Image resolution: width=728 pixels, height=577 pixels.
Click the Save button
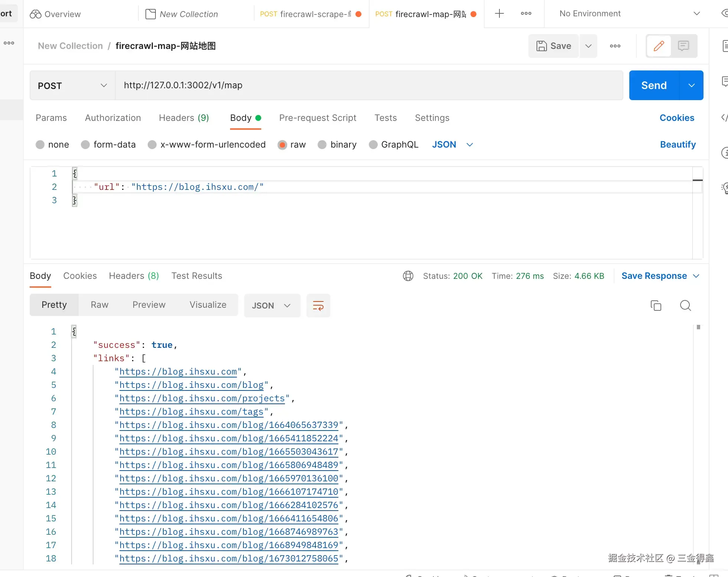554,46
